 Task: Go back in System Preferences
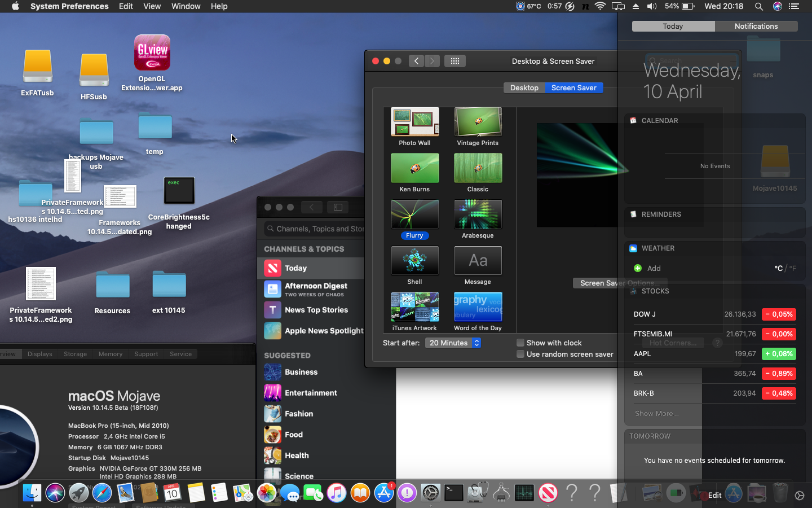coord(416,61)
